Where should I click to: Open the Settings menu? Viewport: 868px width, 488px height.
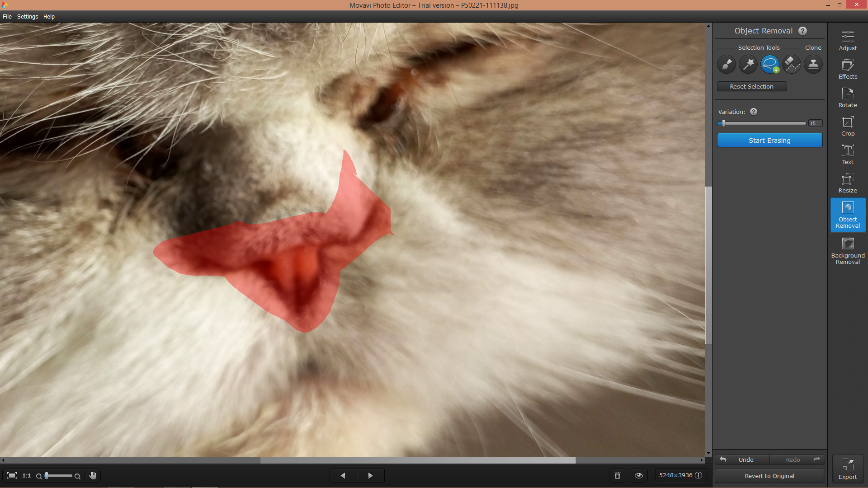pos(28,17)
